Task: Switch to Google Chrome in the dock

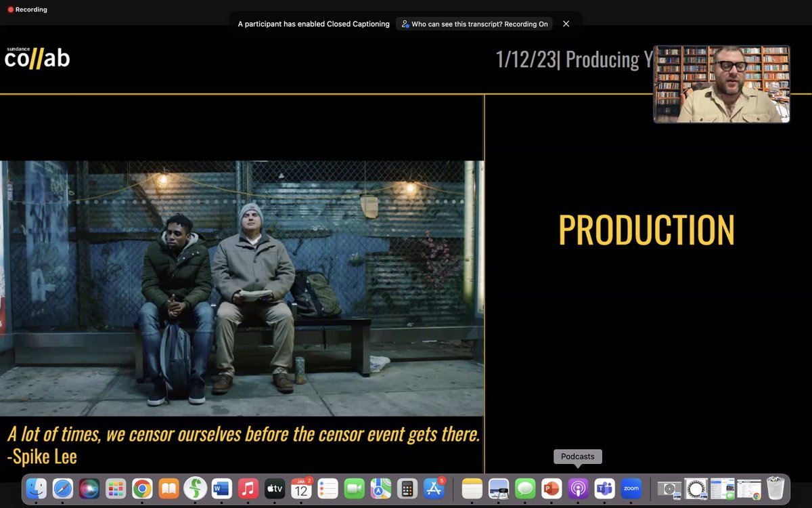Action: [142, 488]
